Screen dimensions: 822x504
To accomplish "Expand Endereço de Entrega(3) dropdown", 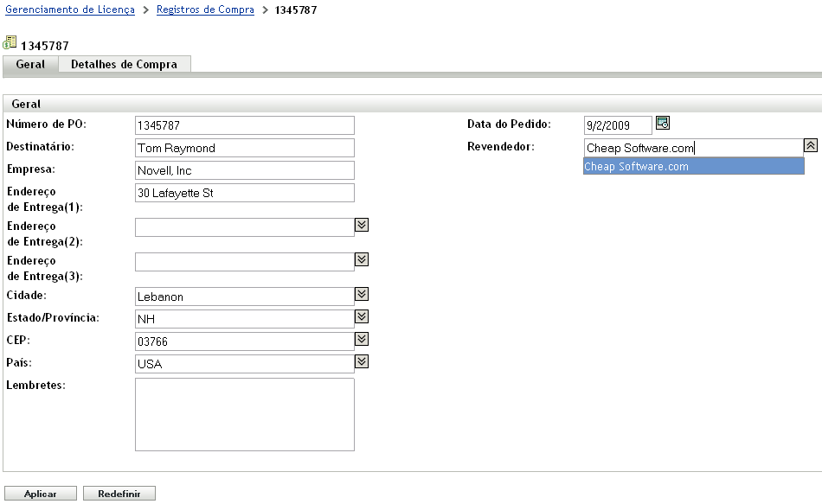I will point(363,259).
